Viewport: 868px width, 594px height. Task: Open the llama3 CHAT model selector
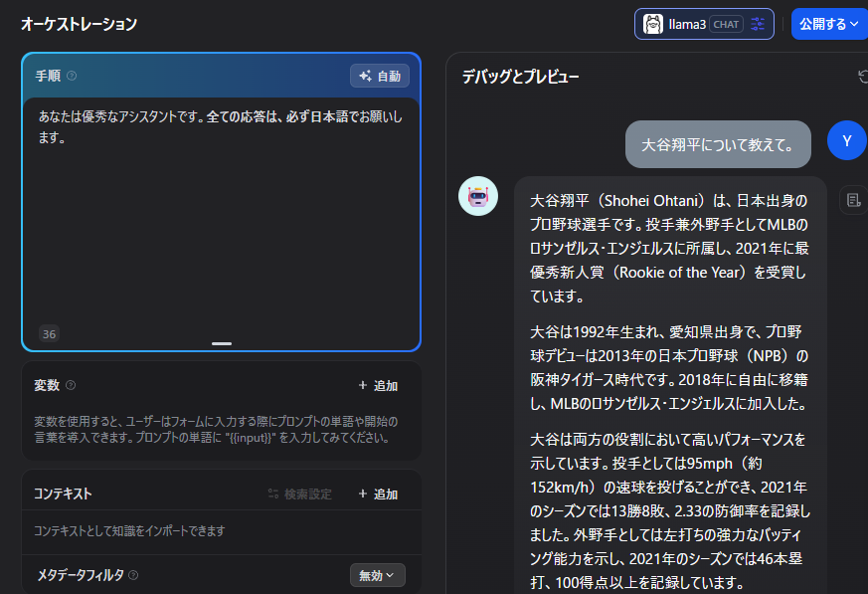point(704,24)
